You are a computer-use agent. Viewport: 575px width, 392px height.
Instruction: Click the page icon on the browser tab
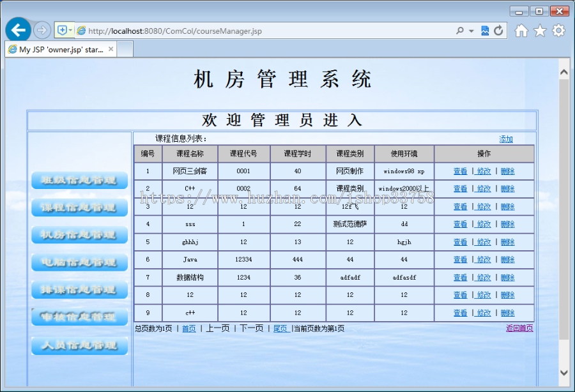(11, 49)
